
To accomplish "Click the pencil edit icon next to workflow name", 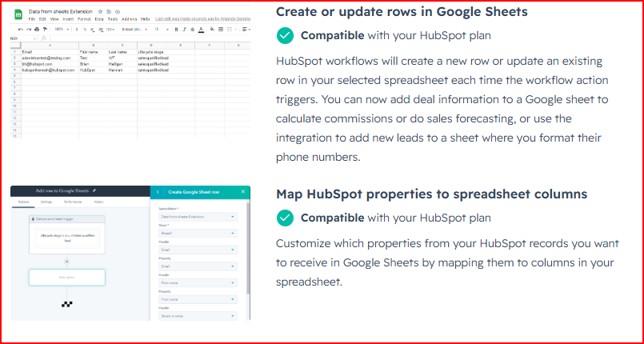I will pos(94,191).
